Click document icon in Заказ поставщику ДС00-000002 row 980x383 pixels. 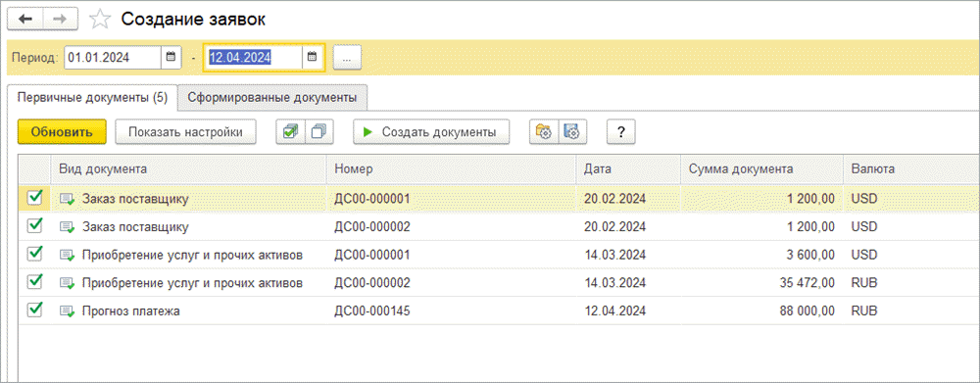pyautogui.click(x=67, y=227)
